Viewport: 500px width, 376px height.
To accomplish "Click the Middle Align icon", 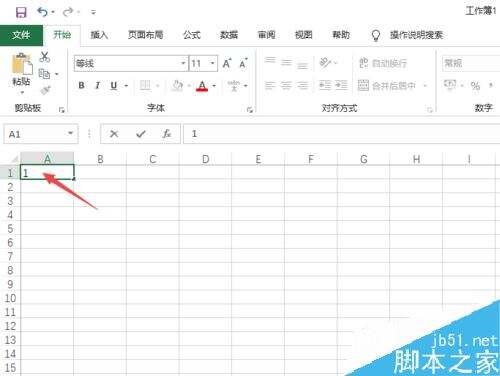I will 286,62.
